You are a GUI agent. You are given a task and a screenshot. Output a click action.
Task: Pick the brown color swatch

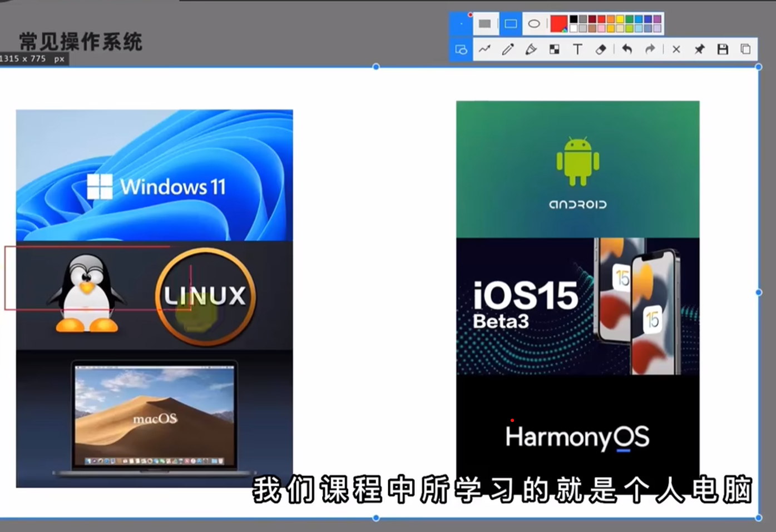(592, 28)
